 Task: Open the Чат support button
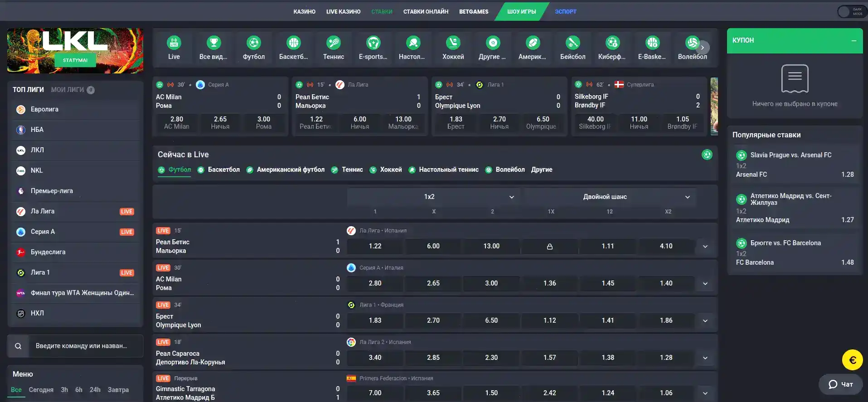click(x=840, y=384)
